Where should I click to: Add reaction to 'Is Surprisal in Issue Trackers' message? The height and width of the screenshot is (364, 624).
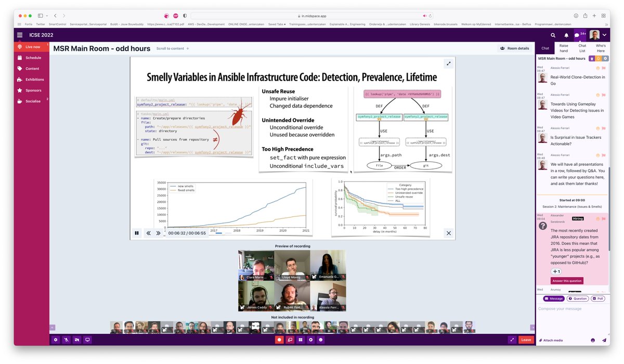[598, 128]
